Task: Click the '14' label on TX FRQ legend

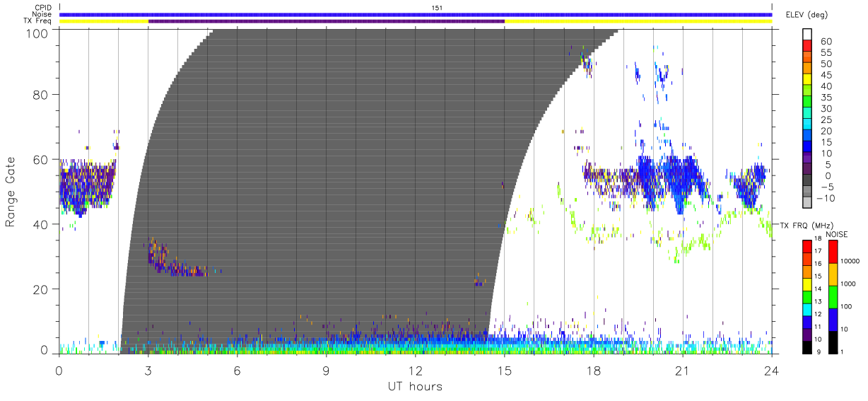Action: 818,289
